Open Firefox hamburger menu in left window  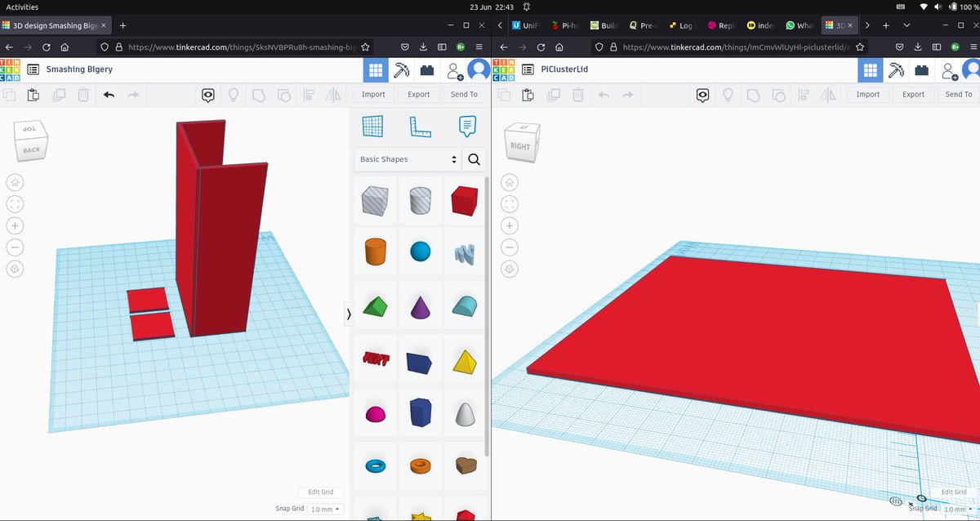point(479,47)
